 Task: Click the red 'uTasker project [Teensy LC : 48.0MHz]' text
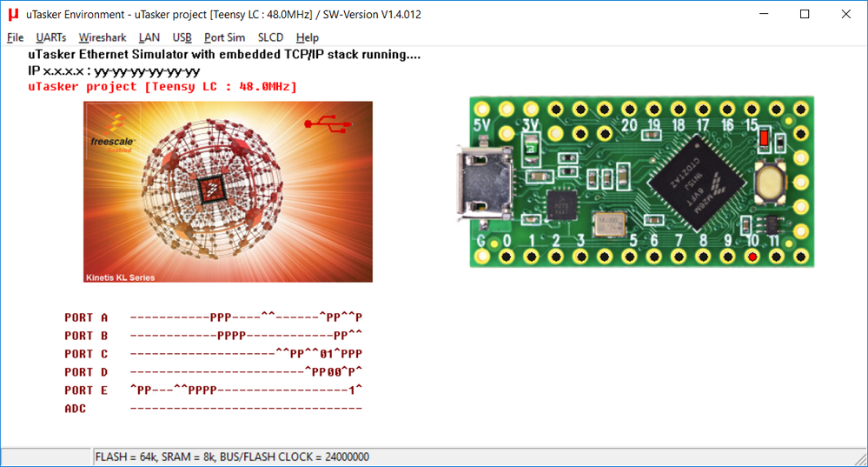(x=162, y=86)
